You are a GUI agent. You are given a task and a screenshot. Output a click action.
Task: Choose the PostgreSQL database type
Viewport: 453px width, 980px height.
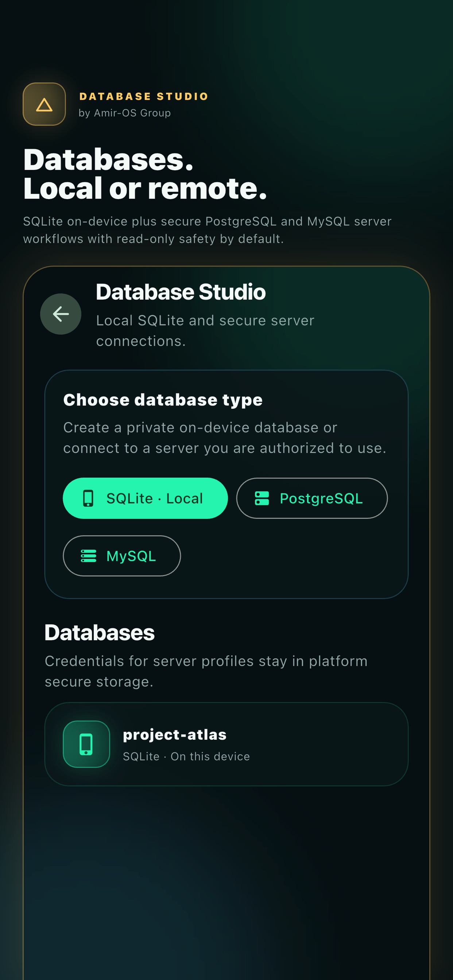click(x=312, y=498)
